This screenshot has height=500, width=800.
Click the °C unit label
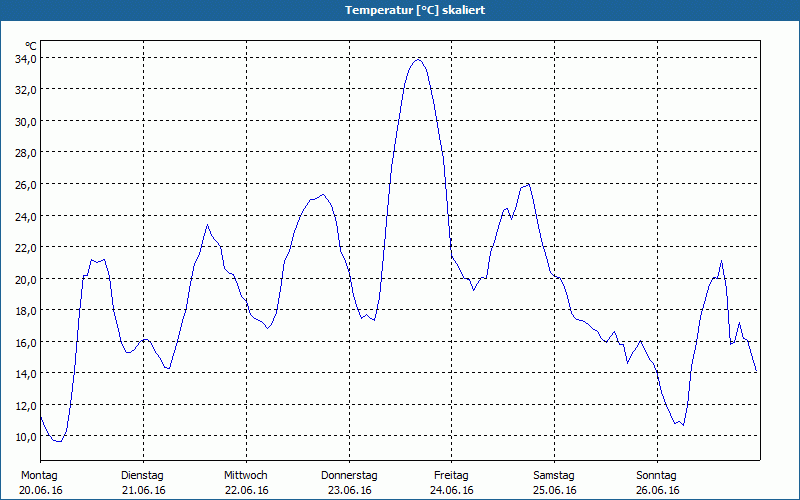point(31,46)
